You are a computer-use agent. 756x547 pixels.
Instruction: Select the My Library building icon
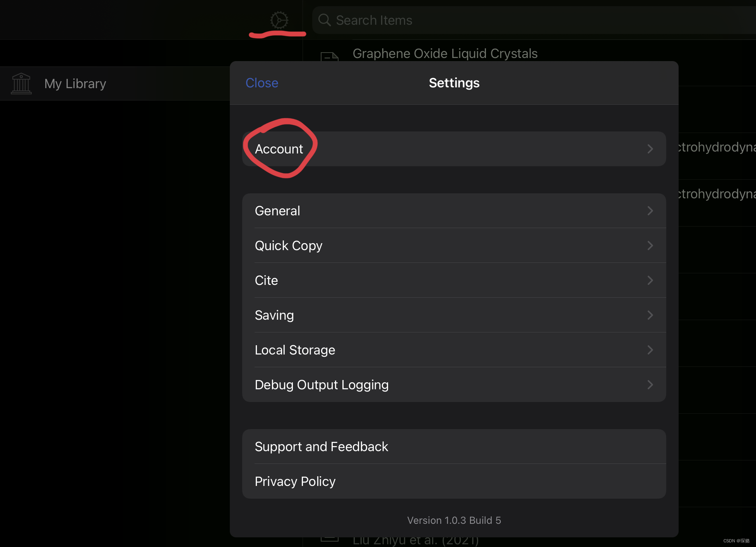(x=21, y=83)
